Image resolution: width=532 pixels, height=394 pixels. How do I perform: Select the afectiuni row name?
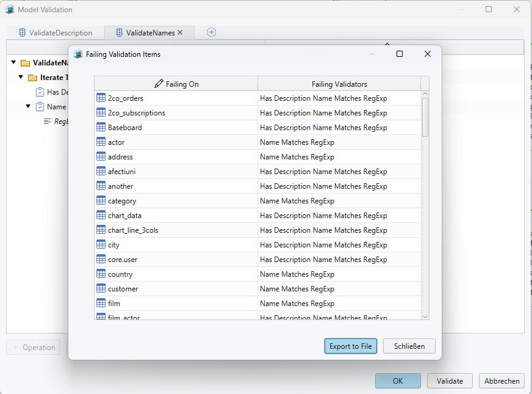pyautogui.click(x=121, y=172)
